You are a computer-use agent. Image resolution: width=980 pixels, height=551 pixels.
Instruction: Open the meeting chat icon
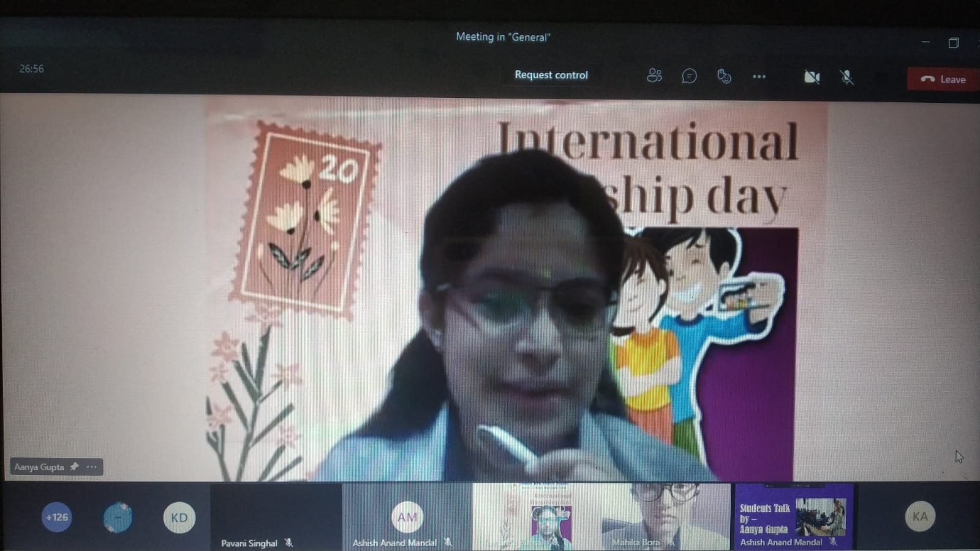coord(689,76)
